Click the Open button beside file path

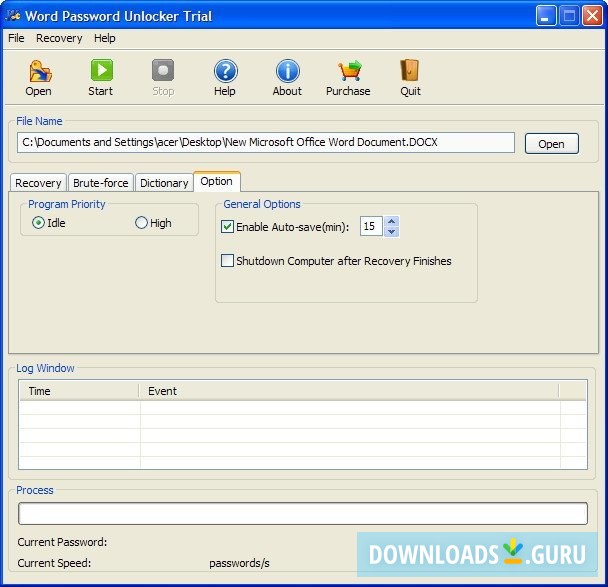[x=551, y=144]
